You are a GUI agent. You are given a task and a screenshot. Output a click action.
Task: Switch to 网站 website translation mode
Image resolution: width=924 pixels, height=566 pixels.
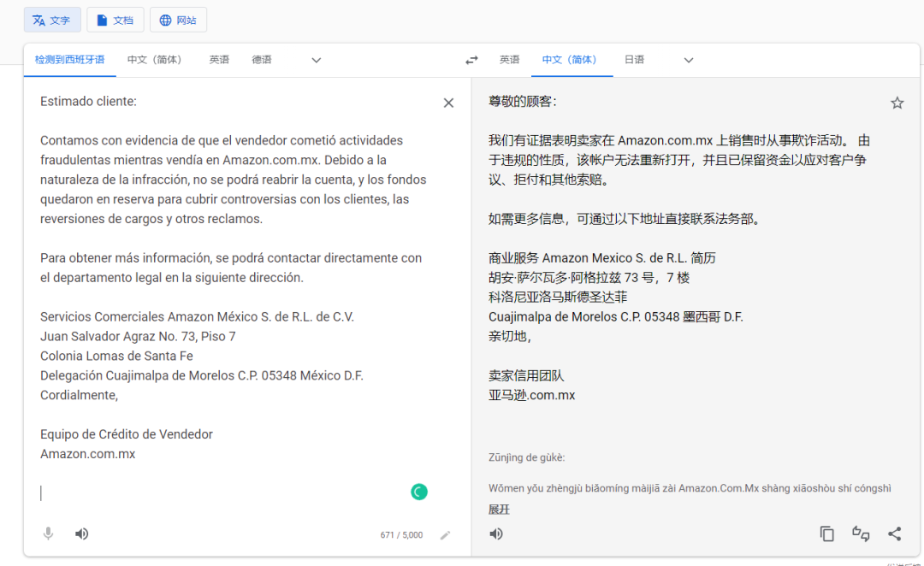pos(178,20)
